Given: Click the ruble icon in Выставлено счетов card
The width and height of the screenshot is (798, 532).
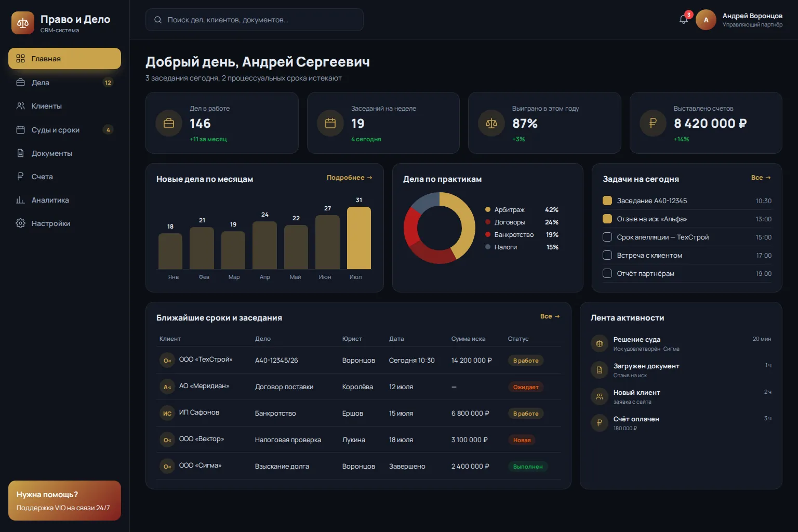Looking at the screenshot, I should click(x=653, y=123).
